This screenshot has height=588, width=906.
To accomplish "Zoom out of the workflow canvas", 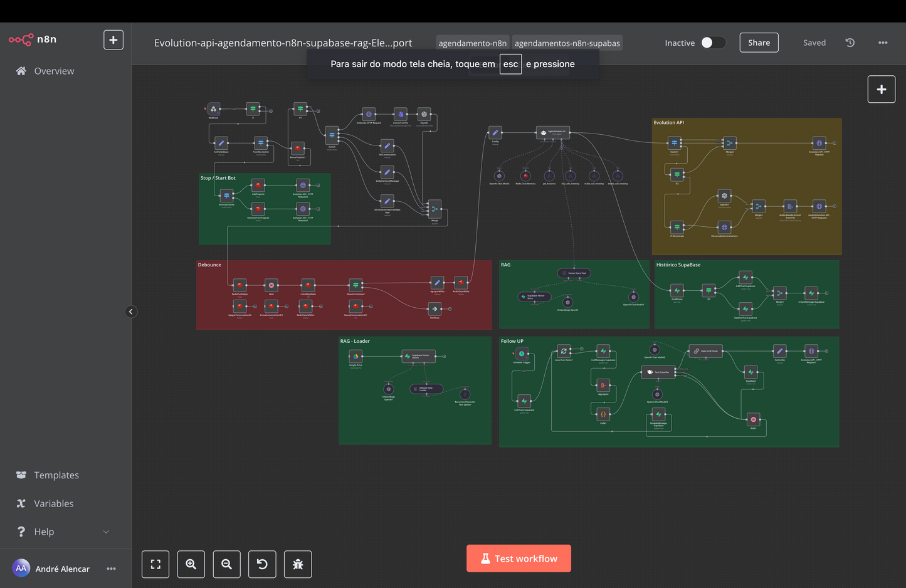I will click(226, 564).
